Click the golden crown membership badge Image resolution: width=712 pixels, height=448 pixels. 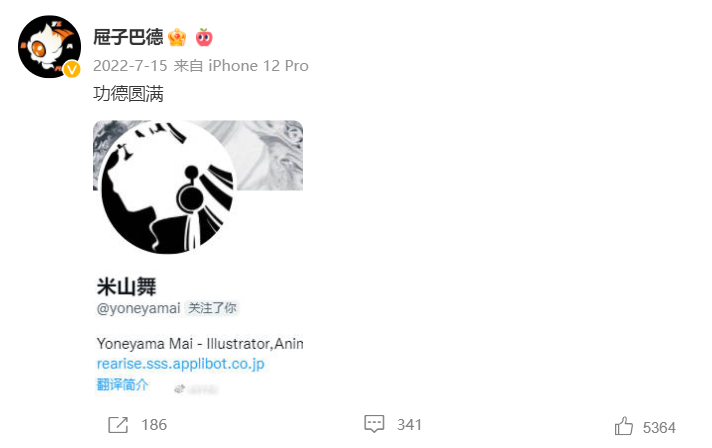click(177, 37)
